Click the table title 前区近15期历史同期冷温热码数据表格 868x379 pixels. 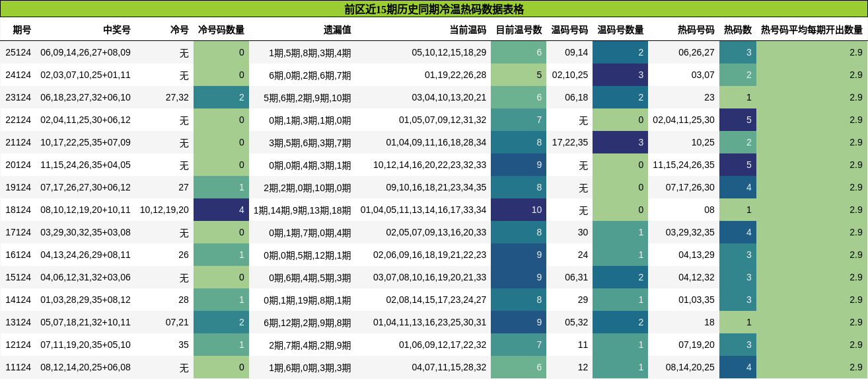tap(434, 9)
